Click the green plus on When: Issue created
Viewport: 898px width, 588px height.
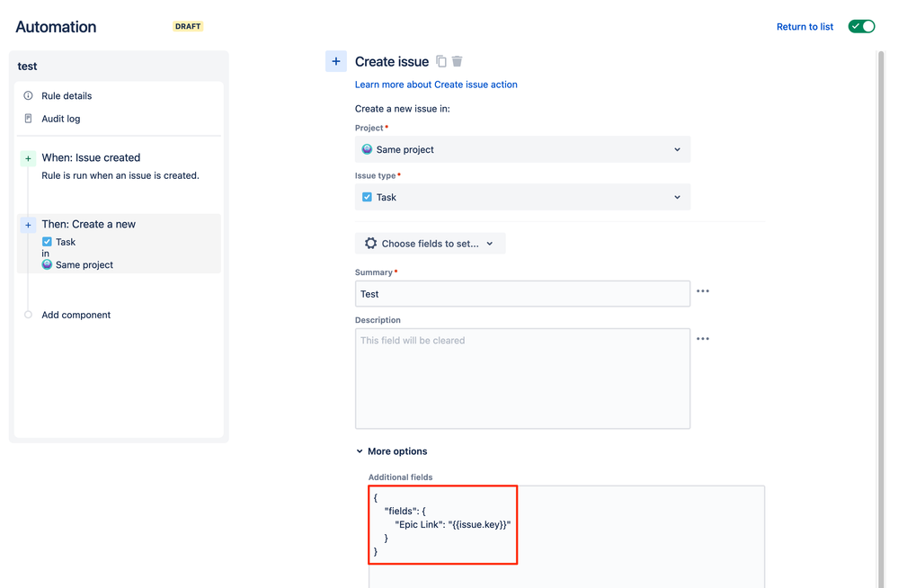tap(28, 156)
